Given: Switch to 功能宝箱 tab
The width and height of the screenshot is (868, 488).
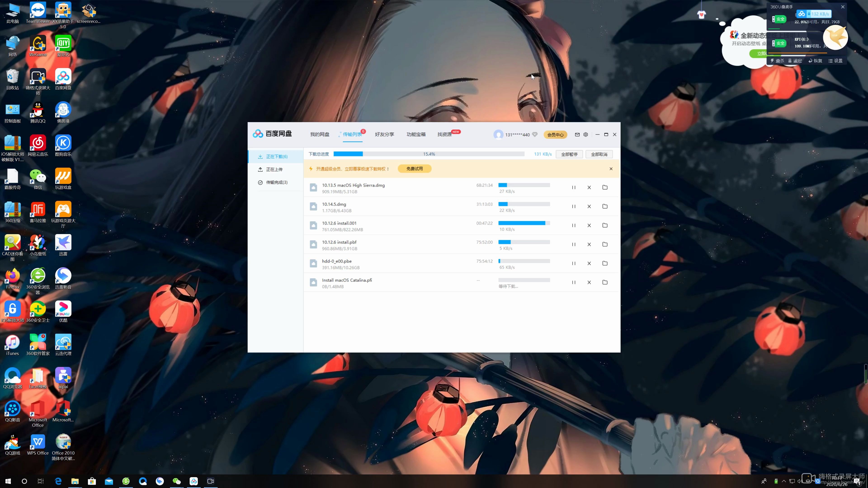Looking at the screenshot, I should 416,134.
